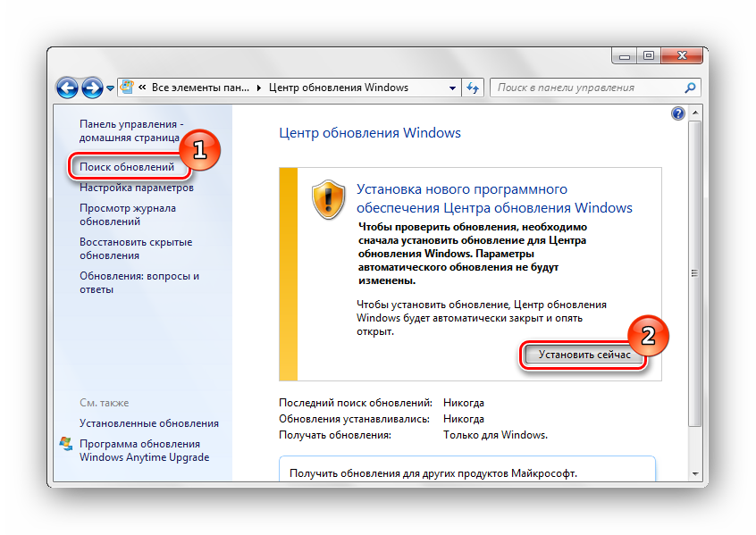
Task: Close the window with the red X
Action: click(682, 56)
